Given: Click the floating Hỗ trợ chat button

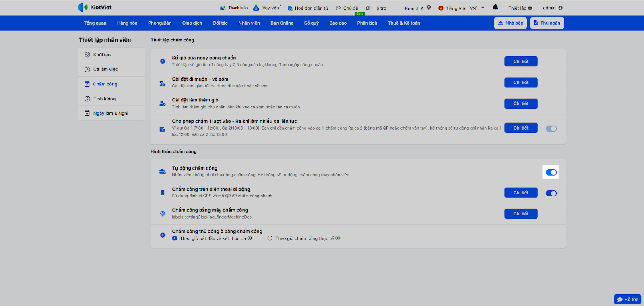Looking at the screenshot, I should 627,300.
